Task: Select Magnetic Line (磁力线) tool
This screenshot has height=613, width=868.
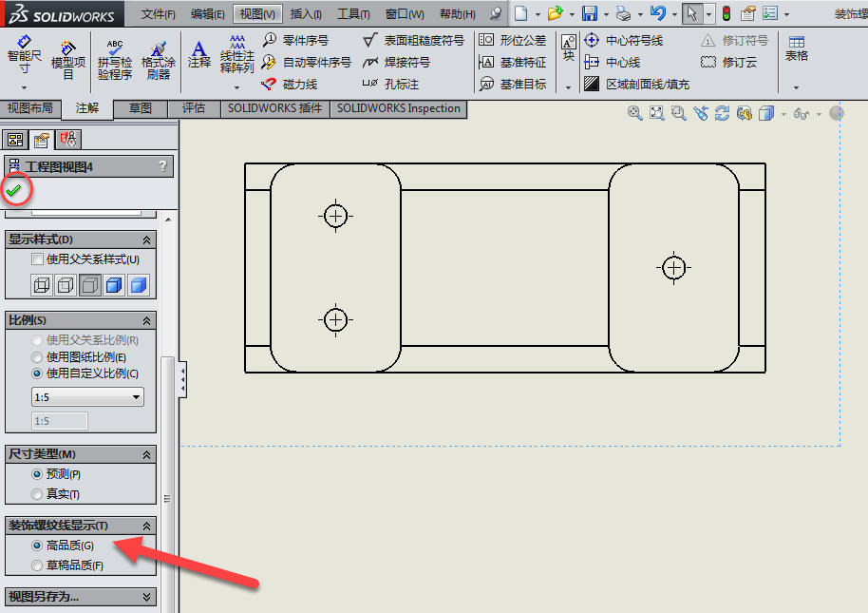Action: pos(290,85)
